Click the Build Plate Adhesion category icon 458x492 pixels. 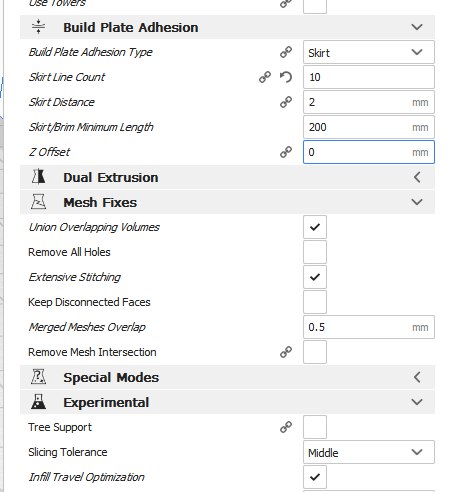pyautogui.click(x=38, y=27)
